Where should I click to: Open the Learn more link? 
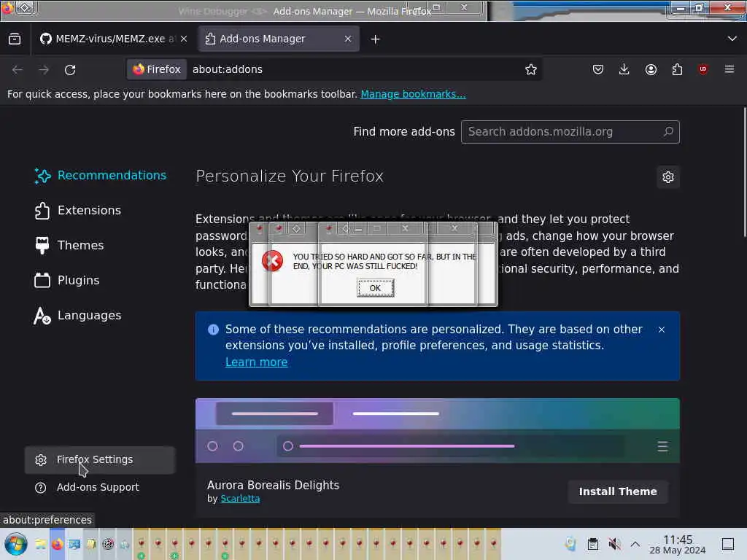[256, 362]
